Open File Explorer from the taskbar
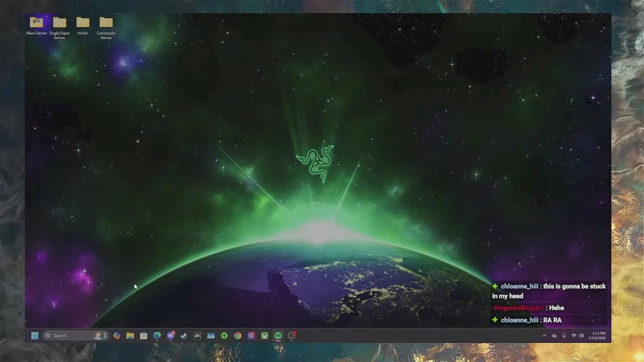644x362 pixels. (130, 335)
